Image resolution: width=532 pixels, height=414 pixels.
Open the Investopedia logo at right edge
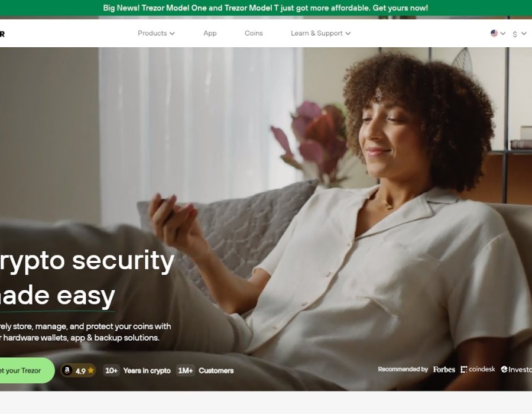516,369
